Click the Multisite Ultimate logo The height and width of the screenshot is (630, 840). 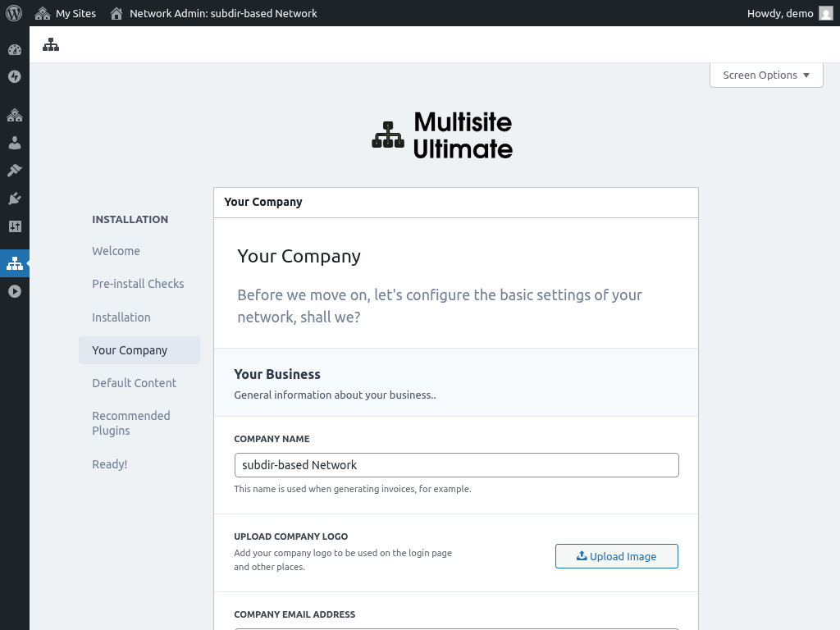(442, 135)
